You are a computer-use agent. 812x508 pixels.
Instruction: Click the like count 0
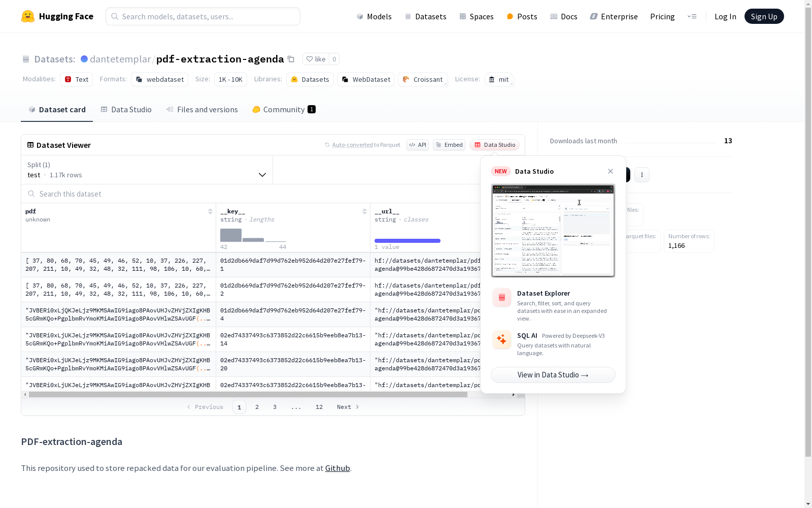click(x=334, y=59)
